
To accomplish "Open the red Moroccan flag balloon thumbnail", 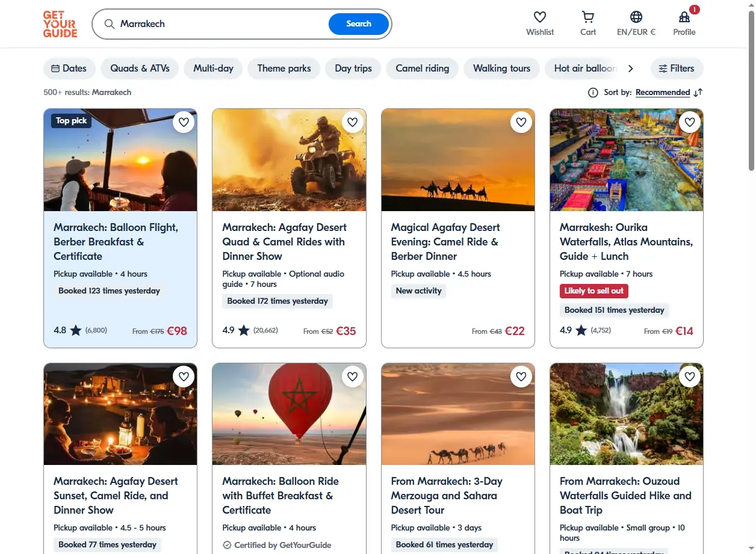I will coord(289,414).
